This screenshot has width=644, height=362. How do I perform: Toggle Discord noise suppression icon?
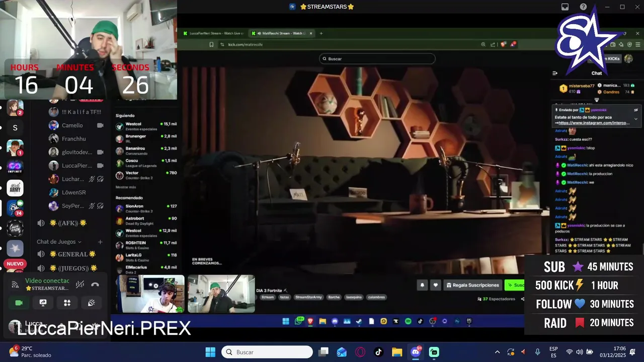click(79, 285)
